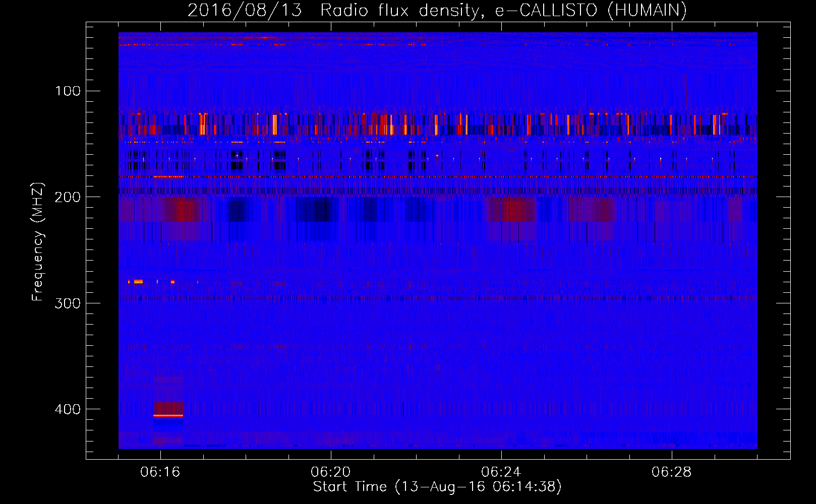Click the 300 frequency tick label
The width and height of the screenshot is (816, 504).
click(68, 303)
